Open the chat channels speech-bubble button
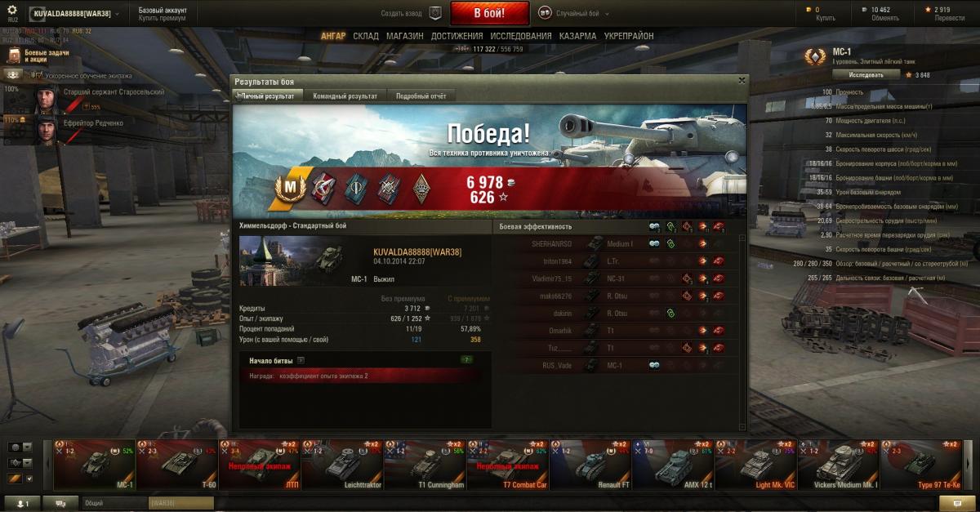The height and width of the screenshot is (512, 980). coord(60,504)
